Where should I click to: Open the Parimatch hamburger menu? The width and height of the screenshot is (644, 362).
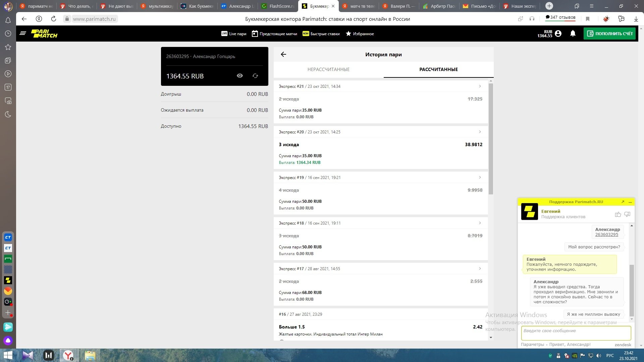point(23,34)
